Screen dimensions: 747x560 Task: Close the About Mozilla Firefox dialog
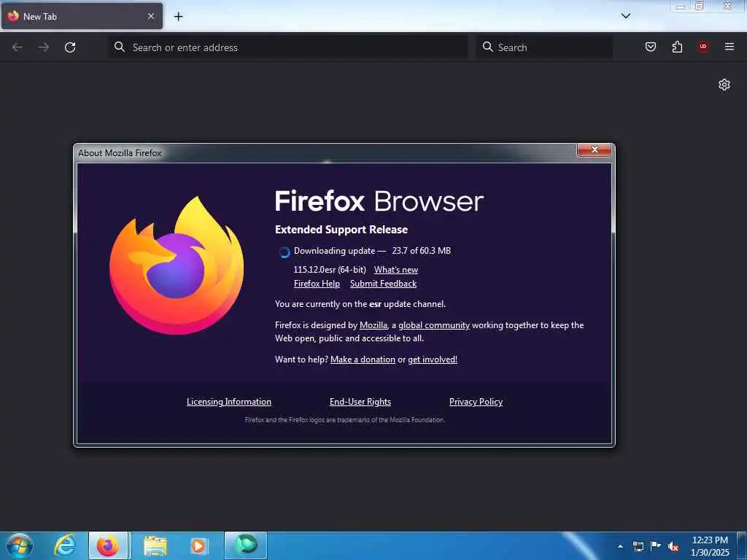tap(594, 149)
